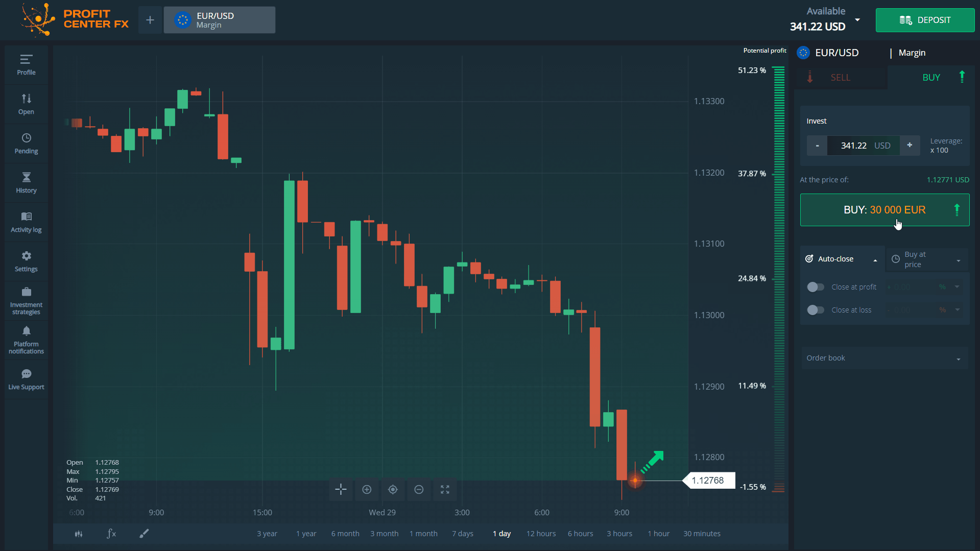Expand the Available balance dropdown
The height and width of the screenshot is (551, 980).
click(857, 20)
